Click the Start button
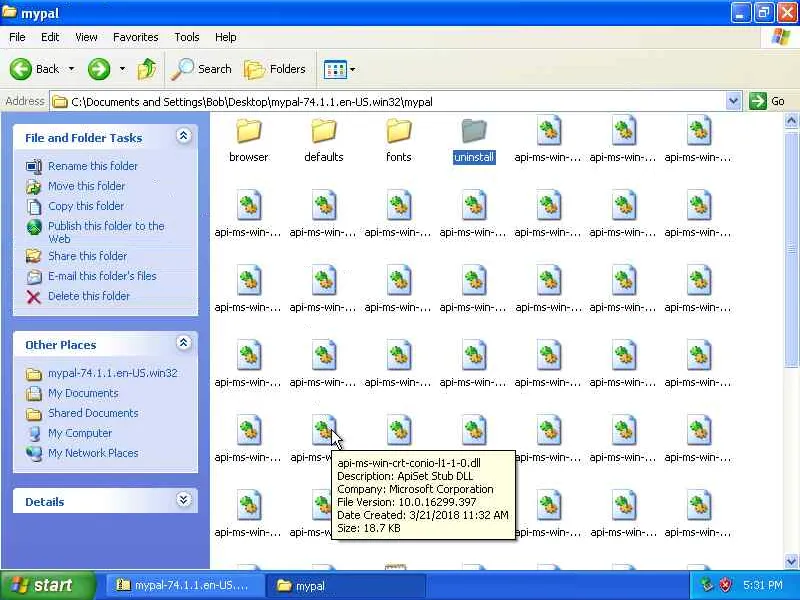The image size is (800, 600). coord(48,585)
